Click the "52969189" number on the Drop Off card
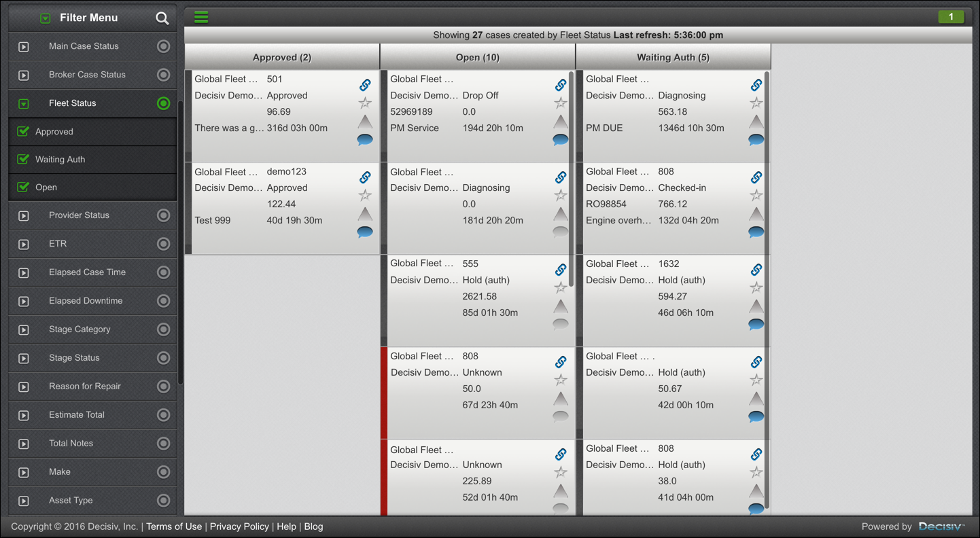The image size is (980, 538). point(412,111)
